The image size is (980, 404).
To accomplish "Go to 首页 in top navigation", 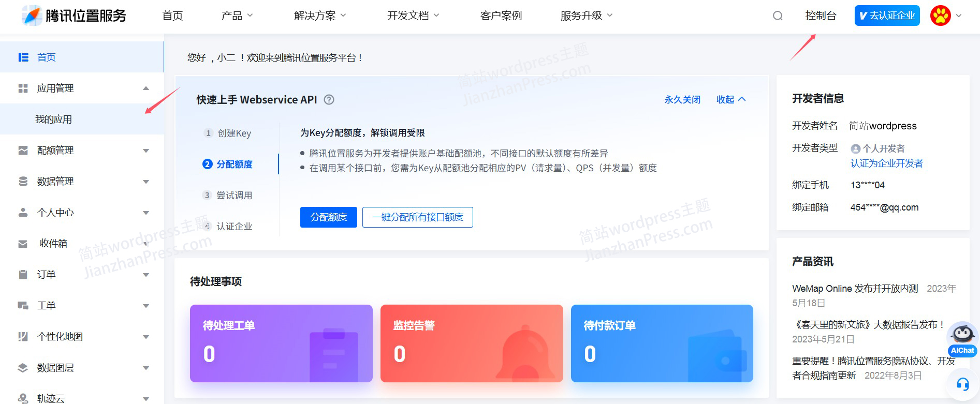I will [172, 16].
